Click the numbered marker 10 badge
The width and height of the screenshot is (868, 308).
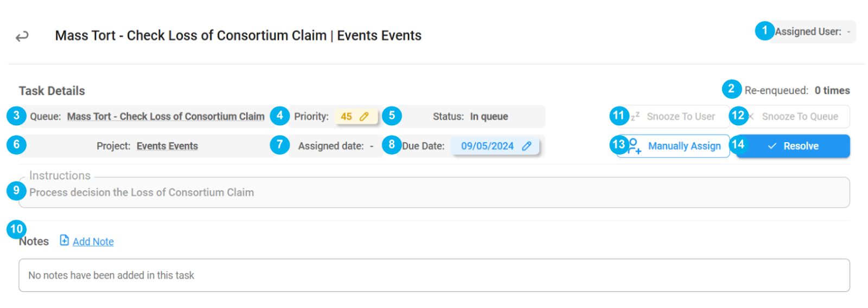point(16,229)
